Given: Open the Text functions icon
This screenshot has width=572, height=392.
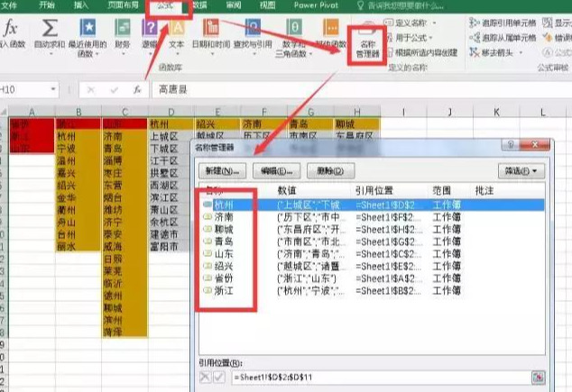Looking at the screenshot, I should tap(177, 28).
